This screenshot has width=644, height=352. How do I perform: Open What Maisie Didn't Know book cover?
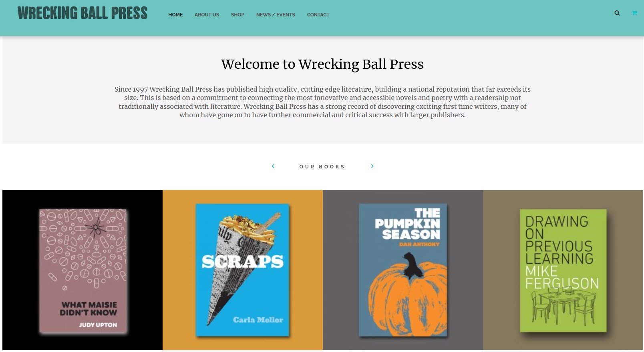[x=83, y=271]
